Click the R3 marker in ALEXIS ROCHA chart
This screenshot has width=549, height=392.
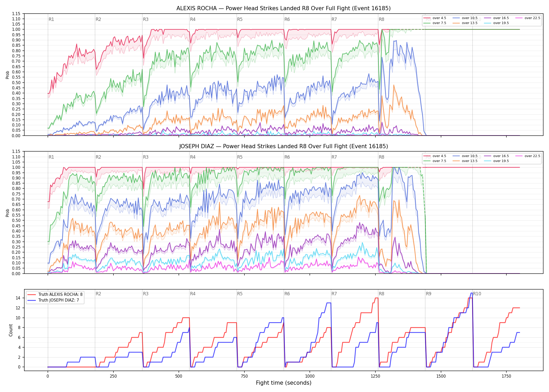146,19
